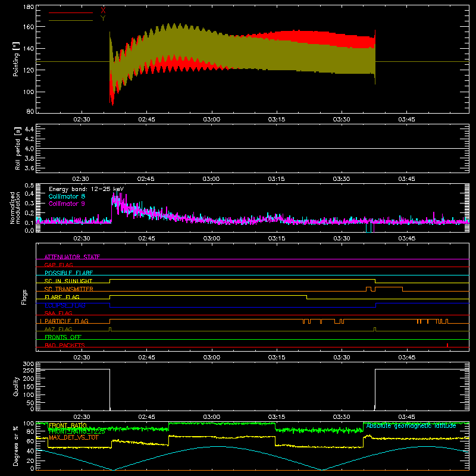This screenshot has width=476, height=476.
Task: Click the 150 tick on Quality axis
Action: click(29, 387)
